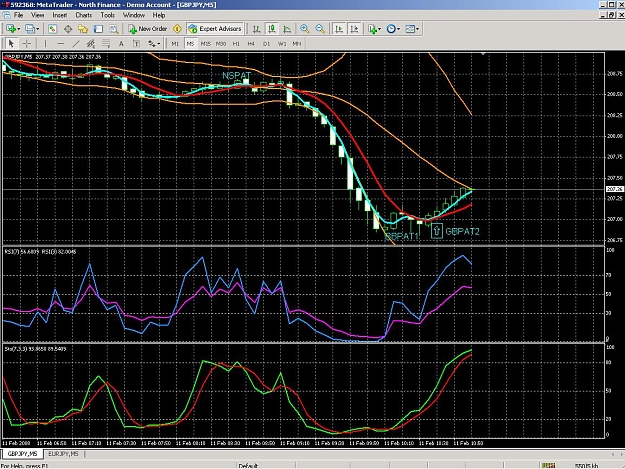The width and height of the screenshot is (625, 469).
Task: Open the Data Window crosshair-circle icon
Action: pyautogui.click(x=68, y=29)
